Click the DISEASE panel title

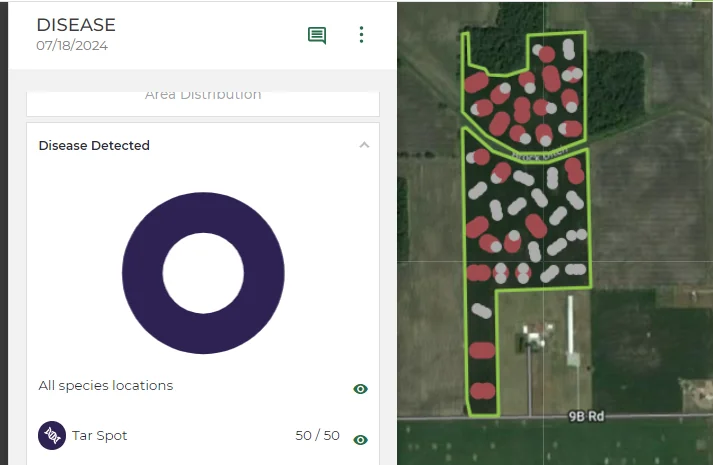coord(76,25)
